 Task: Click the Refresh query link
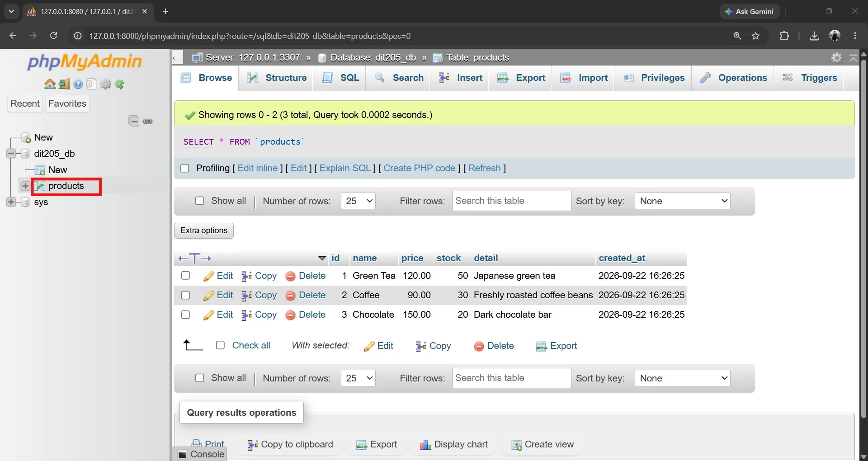485,168
